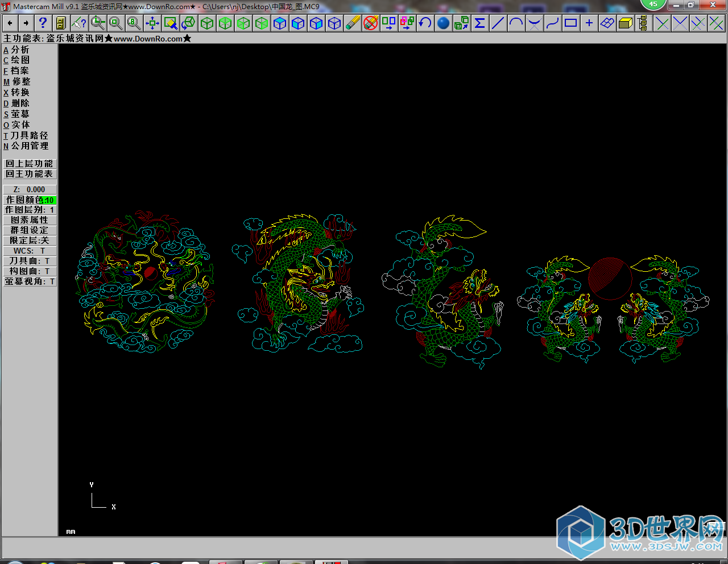Open the operations manager tree icon
Viewport: 728px width, 564px height.
[x=643, y=23]
